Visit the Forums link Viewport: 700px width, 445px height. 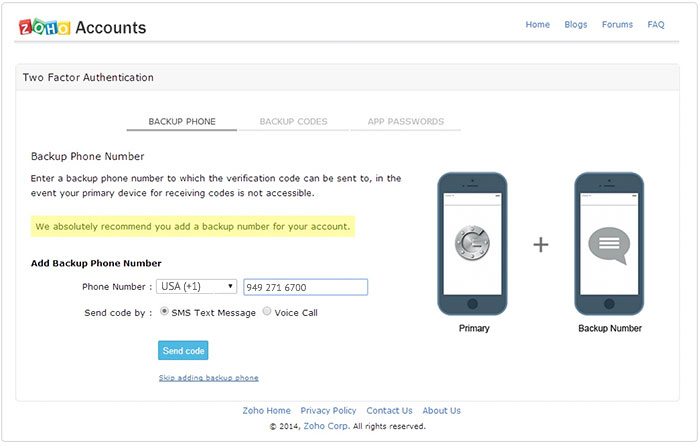(x=617, y=25)
